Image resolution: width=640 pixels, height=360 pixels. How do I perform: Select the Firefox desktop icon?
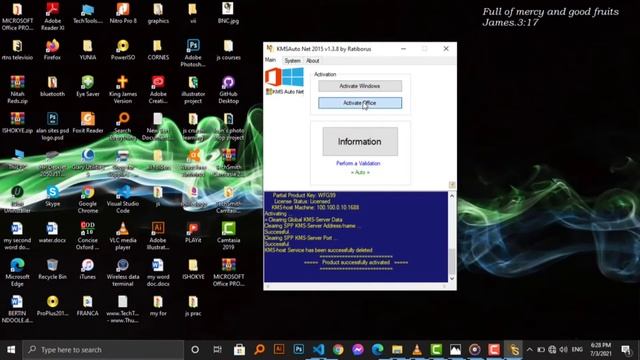point(52,50)
